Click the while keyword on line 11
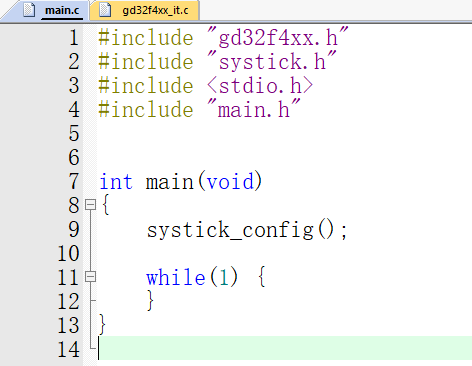This screenshot has width=472, height=366. click(176, 277)
